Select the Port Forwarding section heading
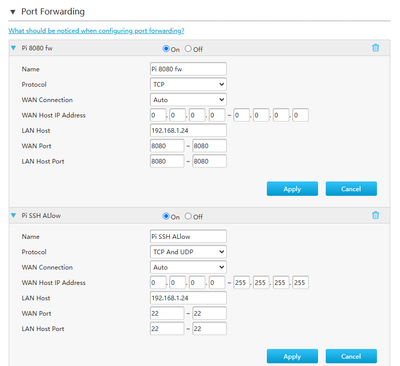This screenshot has width=400, height=366. click(x=53, y=12)
